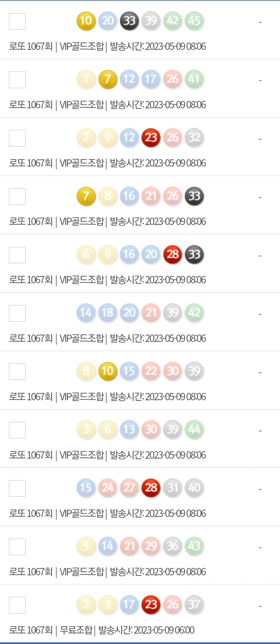Click the yellow number 5 ball
Image resolution: width=280 pixels, height=644 pixels.
pyautogui.click(x=86, y=546)
